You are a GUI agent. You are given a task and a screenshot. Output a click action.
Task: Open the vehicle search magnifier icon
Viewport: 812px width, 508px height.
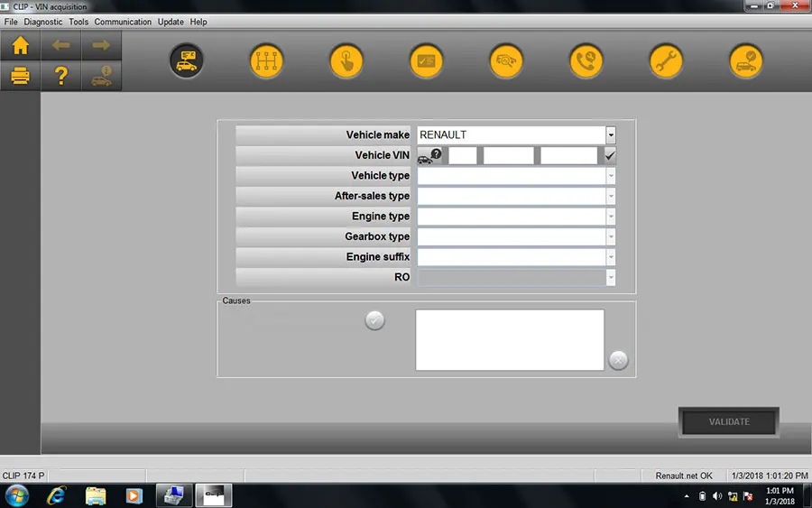[506, 61]
